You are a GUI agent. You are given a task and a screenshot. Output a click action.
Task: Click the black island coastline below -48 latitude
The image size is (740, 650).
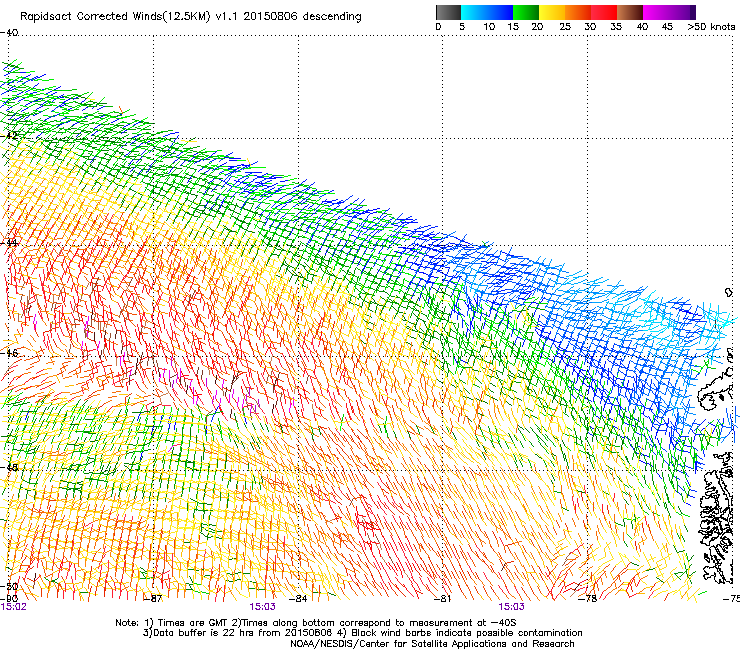(717, 518)
